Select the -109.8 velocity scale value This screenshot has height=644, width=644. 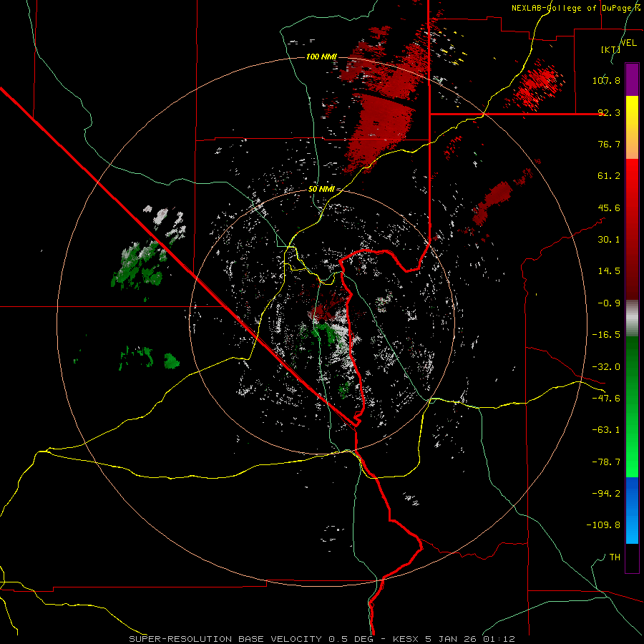(603, 525)
